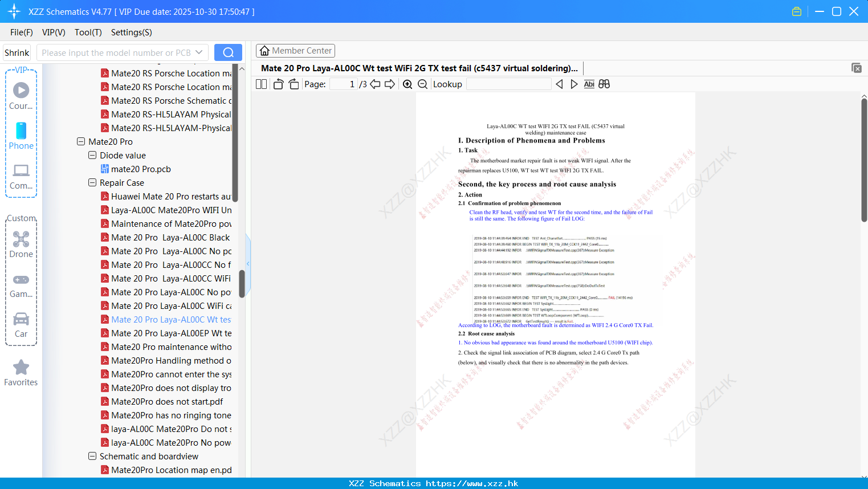
Task: Find next lookup match triangle
Action: (x=574, y=84)
